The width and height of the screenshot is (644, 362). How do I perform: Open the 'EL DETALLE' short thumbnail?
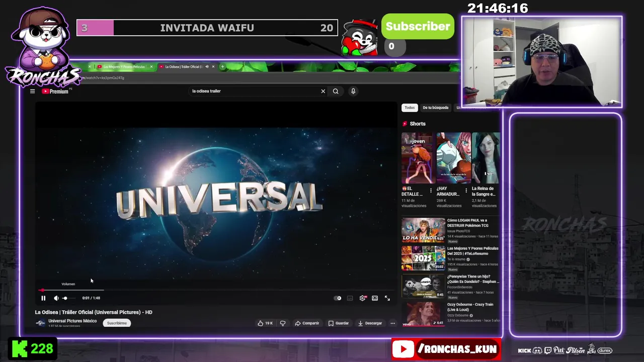tap(417, 158)
